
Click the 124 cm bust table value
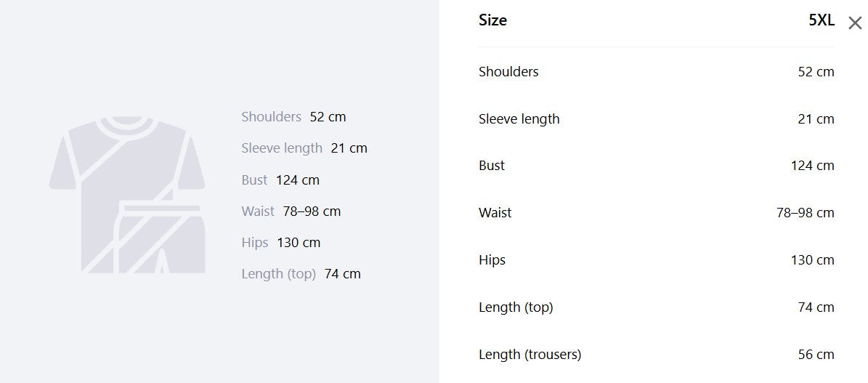[x=813, y=166]
